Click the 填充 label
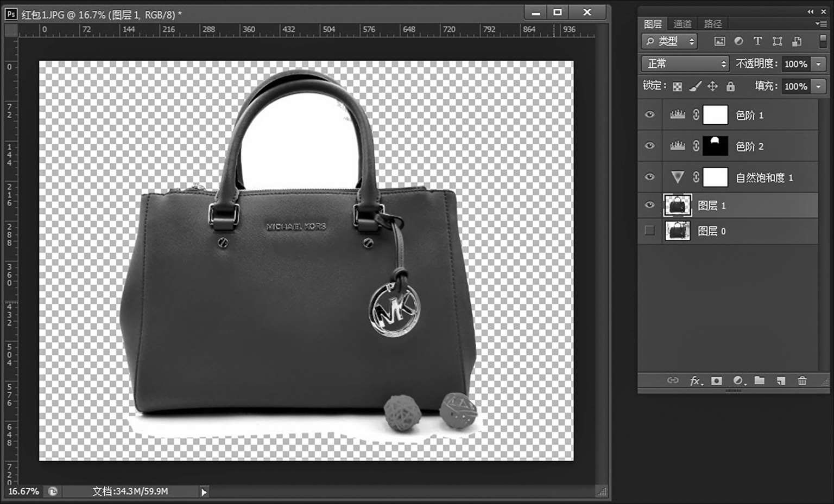This screenshot has height=504, width=834. [766, 86]
